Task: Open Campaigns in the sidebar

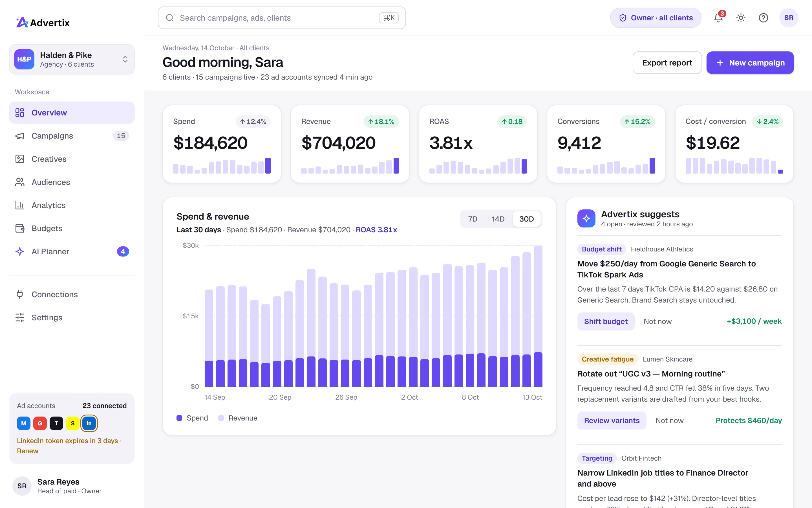Action: coord(72,136)
